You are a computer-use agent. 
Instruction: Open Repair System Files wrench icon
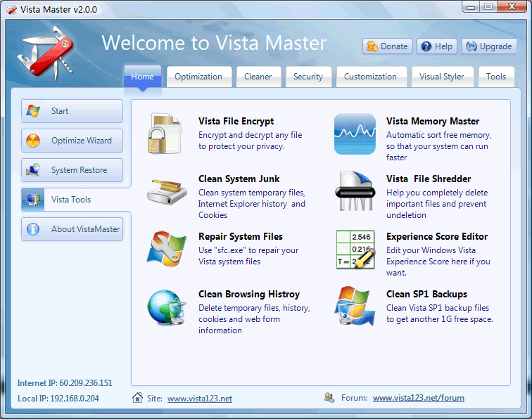(167, 248)
